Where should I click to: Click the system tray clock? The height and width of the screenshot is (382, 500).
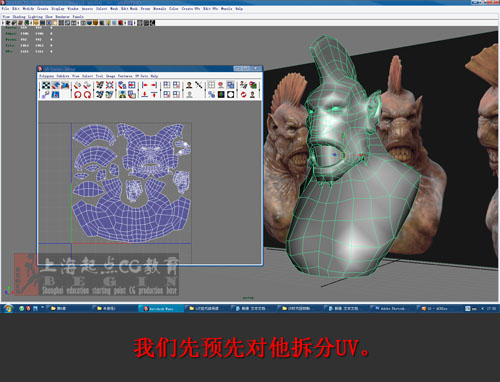point(491,309)
